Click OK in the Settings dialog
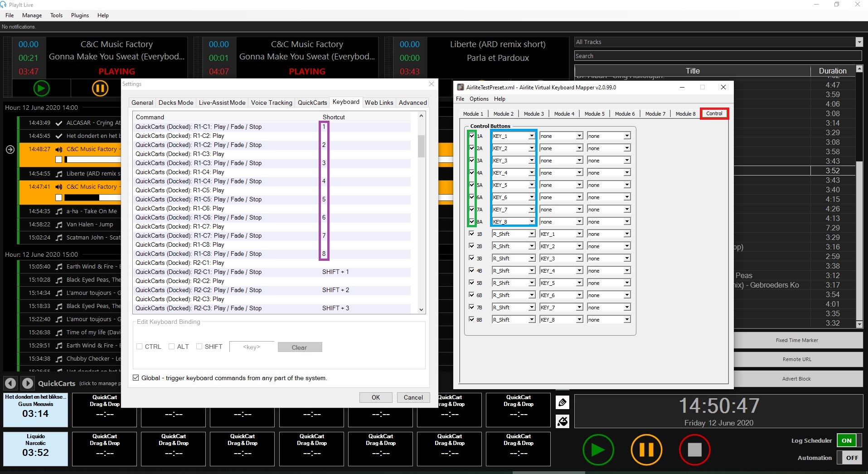This screenshot has width=868, height=474. point(376,397)
